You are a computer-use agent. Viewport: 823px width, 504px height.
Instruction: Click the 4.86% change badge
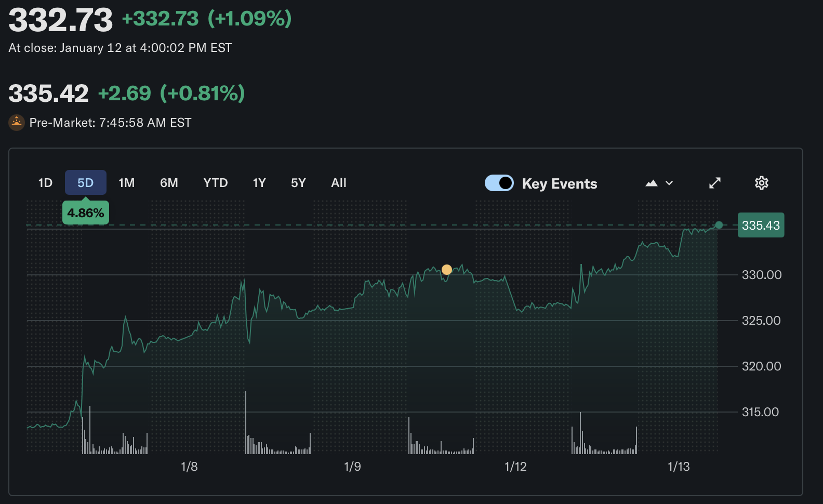click(x=86, y=213)
